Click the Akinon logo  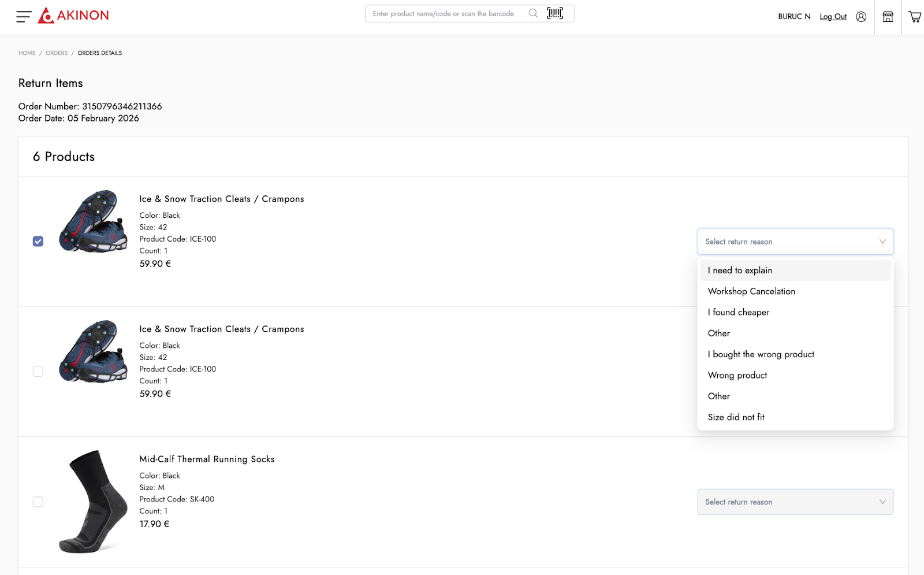coord(73,16)
